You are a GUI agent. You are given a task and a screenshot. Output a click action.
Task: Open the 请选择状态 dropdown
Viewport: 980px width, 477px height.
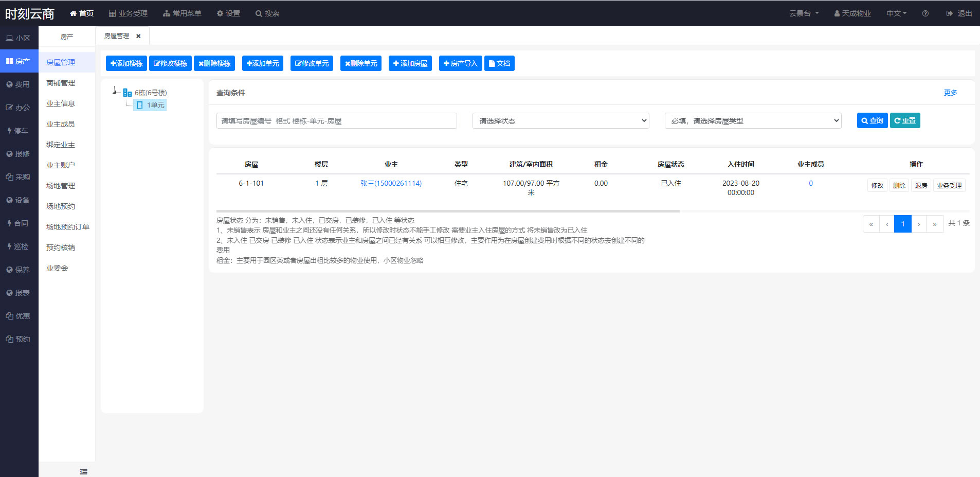561,121
